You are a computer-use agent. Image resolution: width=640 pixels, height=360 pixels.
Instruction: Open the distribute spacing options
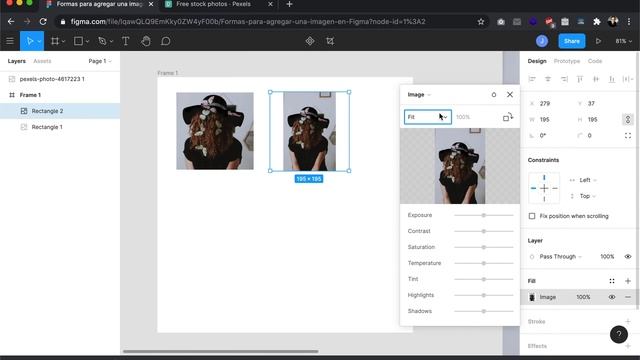[x=628, y=79]
